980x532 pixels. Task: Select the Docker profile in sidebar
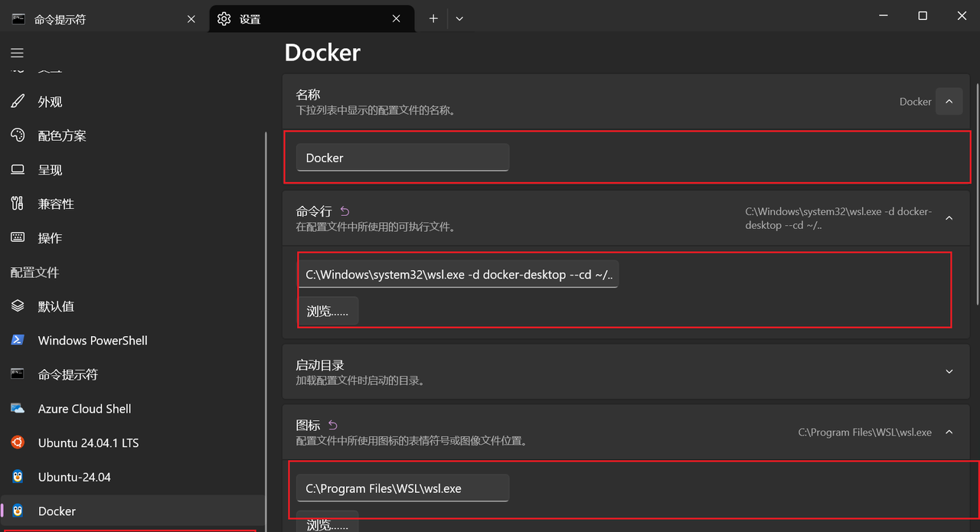(x=57, y=511)
